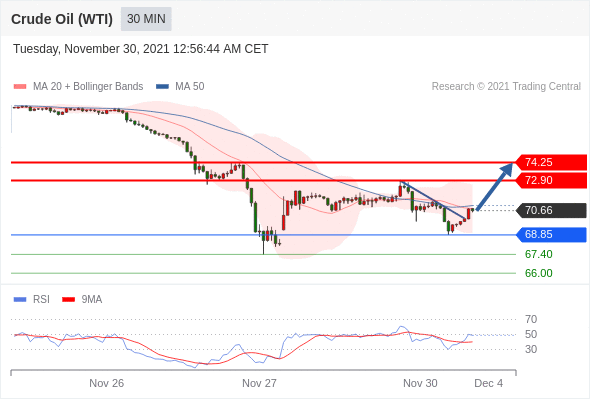
Task: Click the Crude Oil (WTI) title
Action: point(62,19)
